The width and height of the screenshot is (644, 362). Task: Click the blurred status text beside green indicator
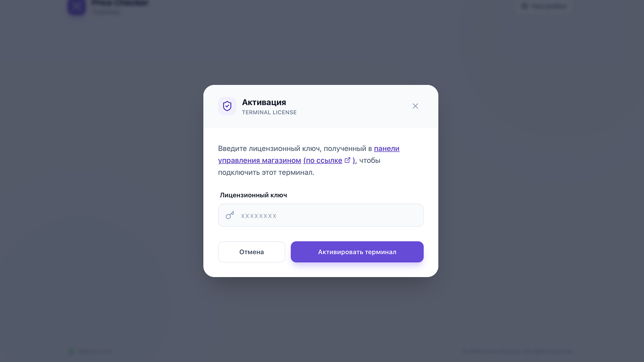pyautogui.click(x=95, y=352)
